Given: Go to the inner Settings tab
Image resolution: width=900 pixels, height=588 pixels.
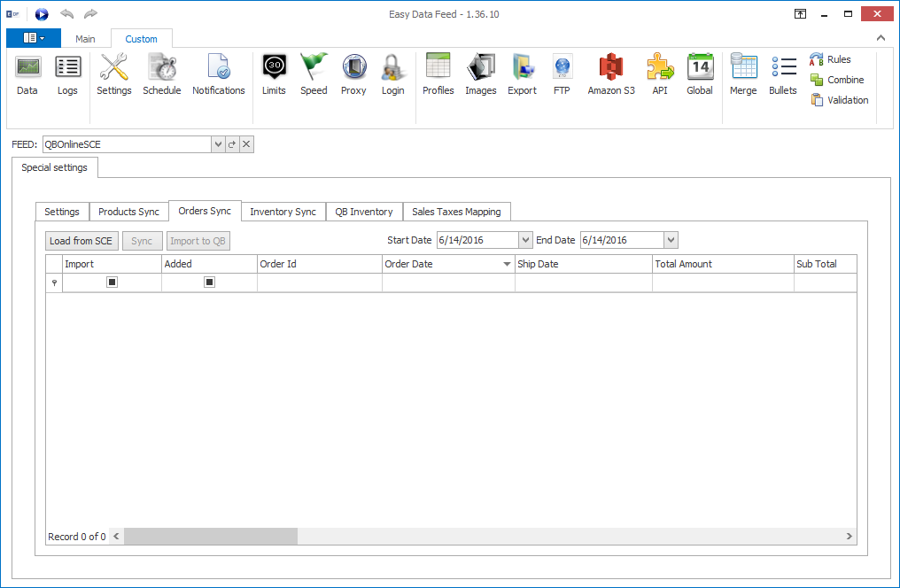Looking at the screenshot, I should click(x=62, y=212).
